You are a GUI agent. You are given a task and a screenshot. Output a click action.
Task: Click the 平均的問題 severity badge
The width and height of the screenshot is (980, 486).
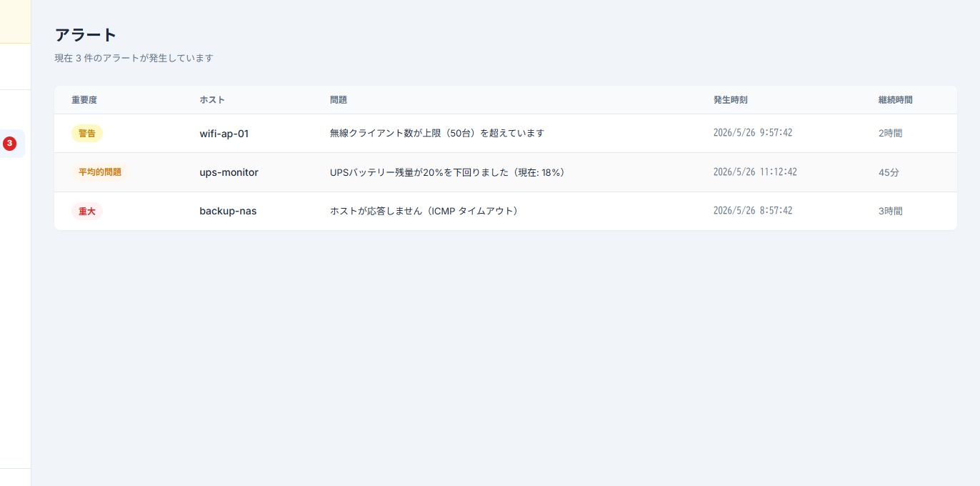(100, 172)
